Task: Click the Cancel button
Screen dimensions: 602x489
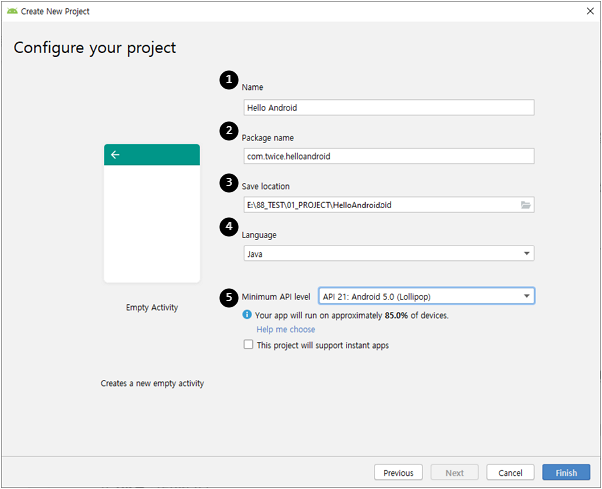Action: (510, 472)
